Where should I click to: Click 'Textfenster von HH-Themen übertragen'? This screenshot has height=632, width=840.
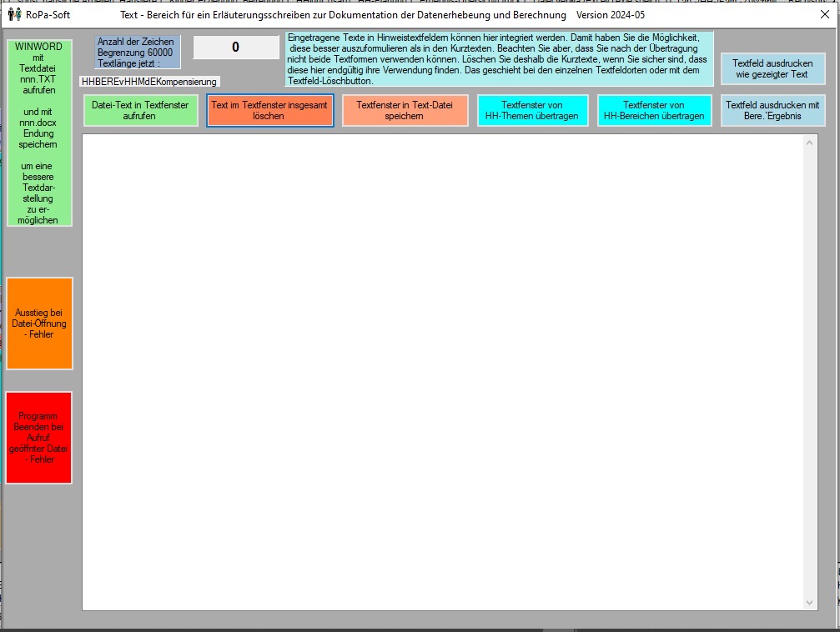point(532,110)
